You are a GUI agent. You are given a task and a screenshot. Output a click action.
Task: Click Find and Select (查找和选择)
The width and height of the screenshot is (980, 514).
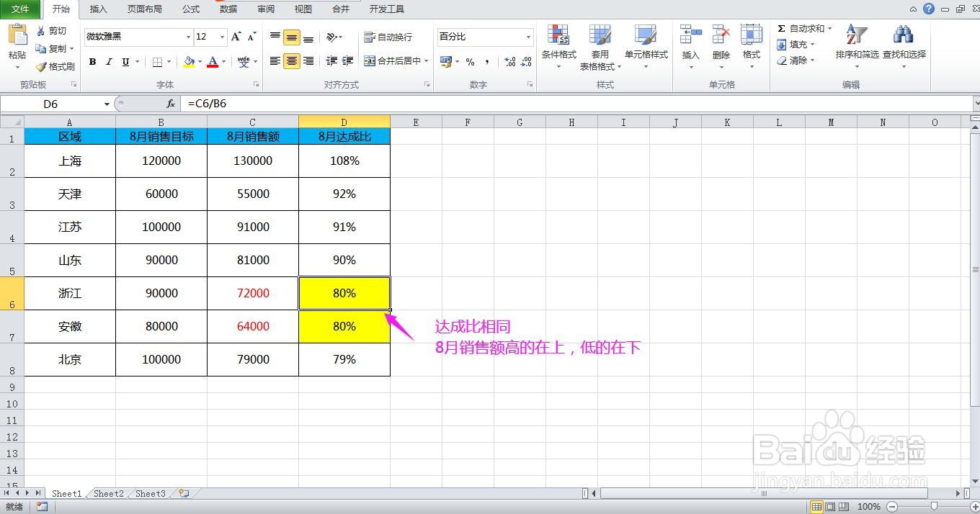tap(904, 47)
